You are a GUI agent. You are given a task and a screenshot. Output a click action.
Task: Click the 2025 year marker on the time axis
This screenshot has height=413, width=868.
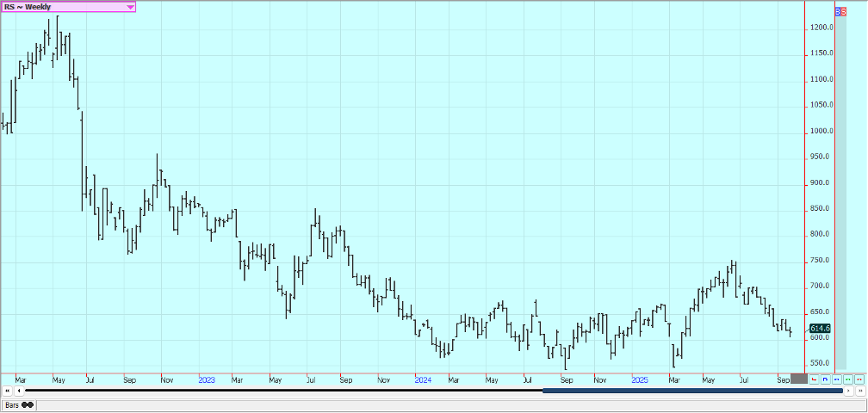(638, 379)
